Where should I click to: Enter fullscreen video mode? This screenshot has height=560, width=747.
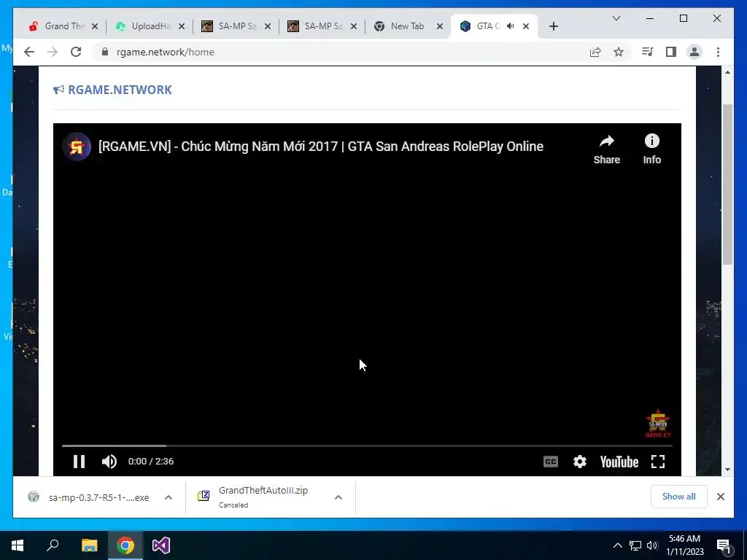pos(658,462)
